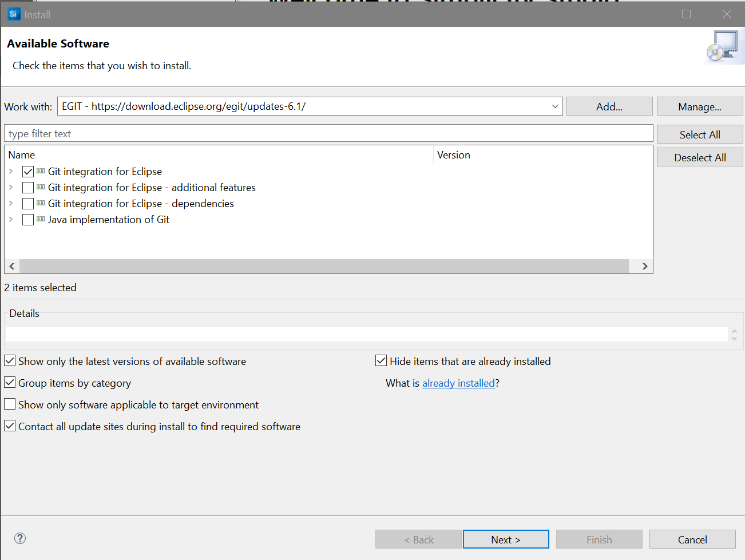
Task: Click the horizontal scrollbar thumb
Action: 326,266
